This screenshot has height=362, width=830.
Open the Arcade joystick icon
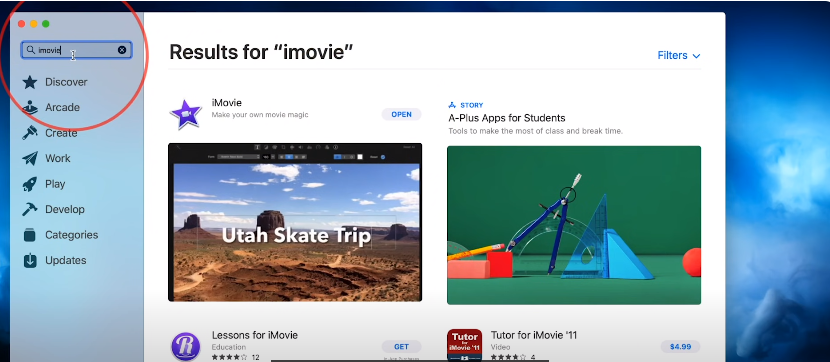[x=30, y=107]
